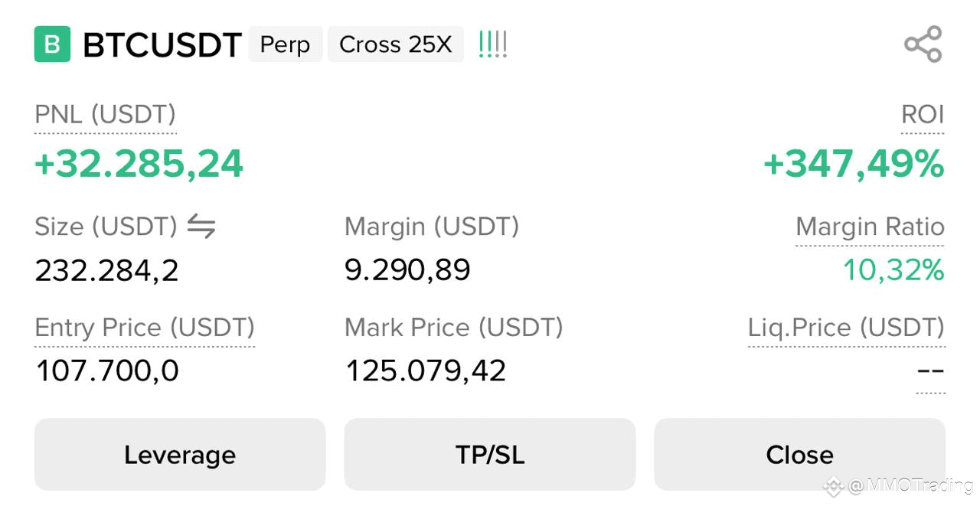Tap the +32.285,24 PNL value
Viewport: 980px width, 506px height.
pos(139,165)
